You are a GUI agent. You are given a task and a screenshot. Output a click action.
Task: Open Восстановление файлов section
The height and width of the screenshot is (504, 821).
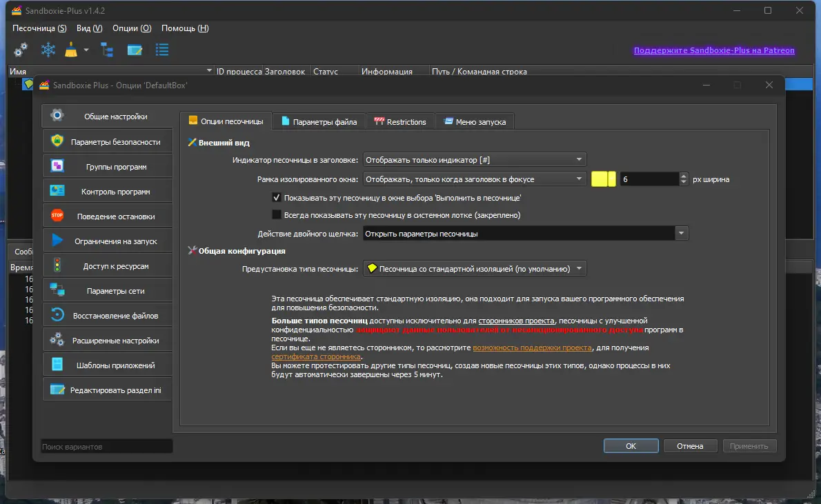click(108, 316)
